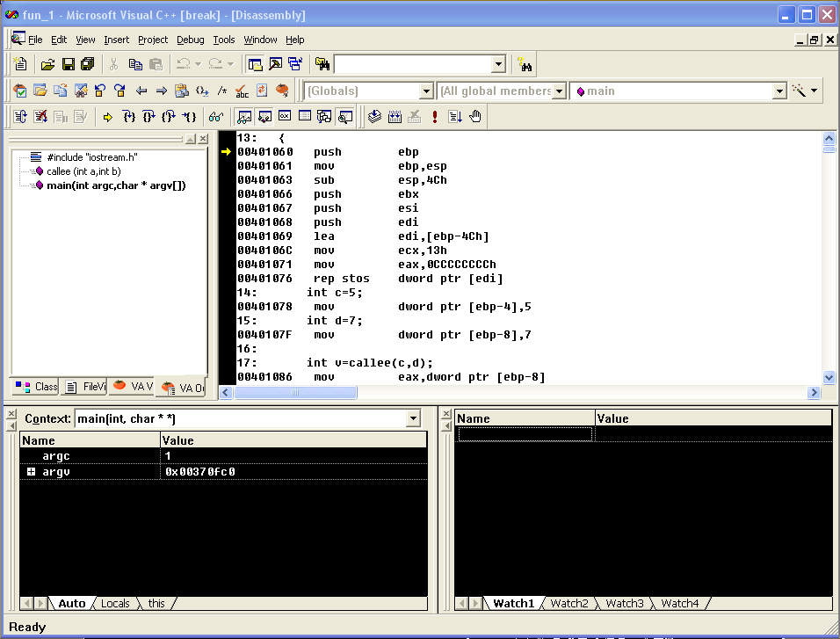Open the Context dropdown list

tap(414, 419)
